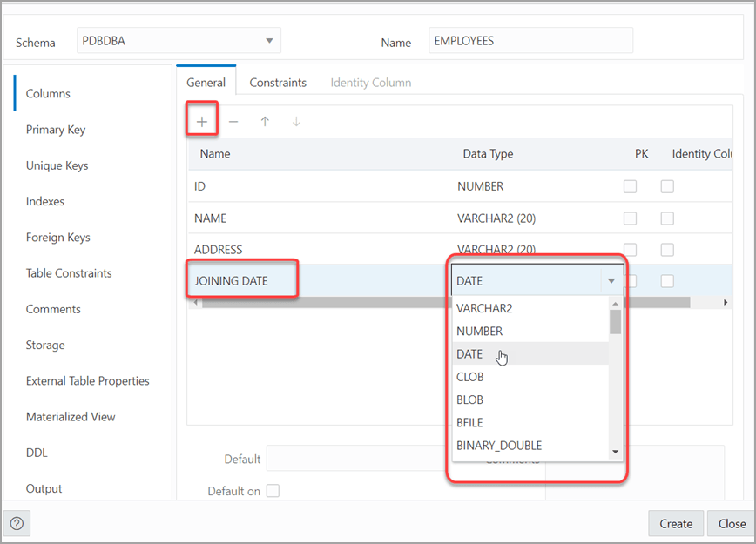This screenshot has height=544, width=756.
Task: Click inside the Name field showing EMPLOYEES
Action: 530,40
